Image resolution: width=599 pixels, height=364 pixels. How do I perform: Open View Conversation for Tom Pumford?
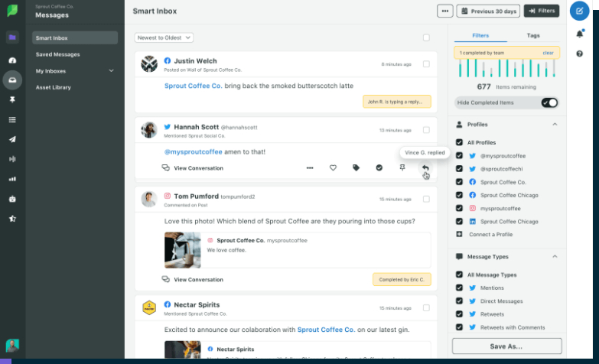pyautogui.click(x=193, y=280)
